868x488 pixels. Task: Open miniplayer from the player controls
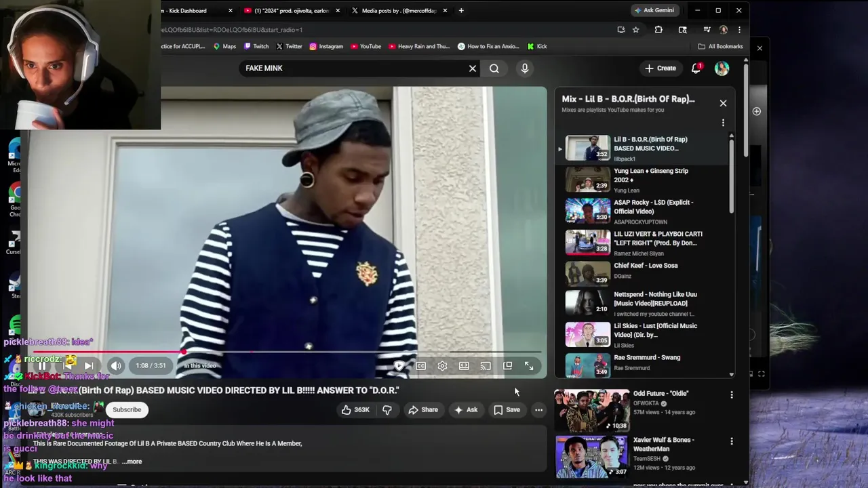pyautogui.click(x=507, y=366)
